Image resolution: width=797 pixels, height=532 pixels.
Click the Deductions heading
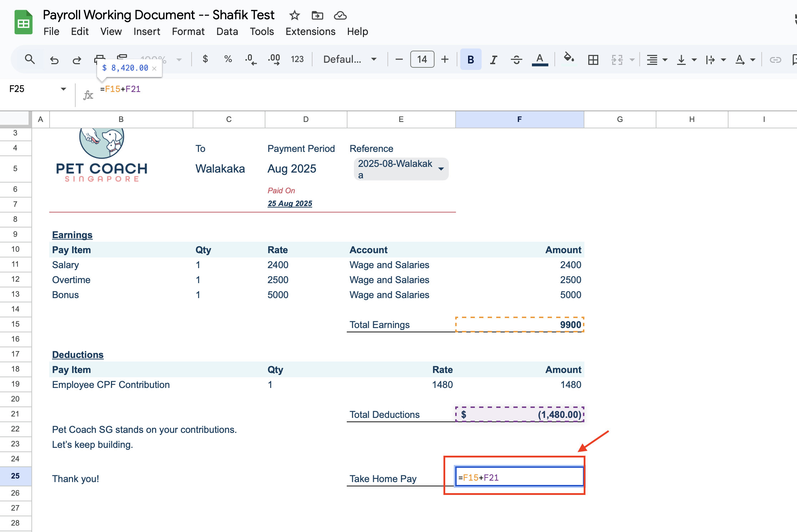(x=78, y=355)
